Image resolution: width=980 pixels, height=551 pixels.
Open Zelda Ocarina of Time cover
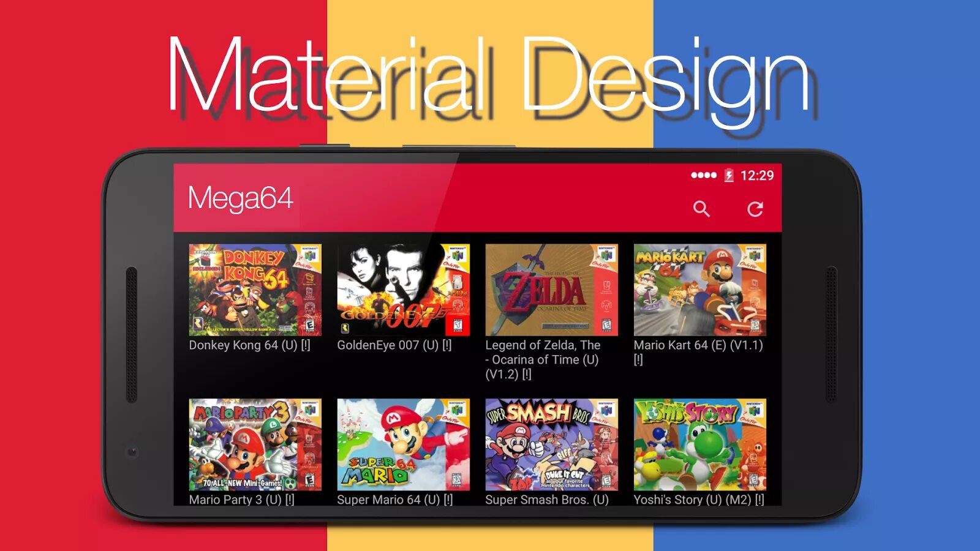coord(551,290)
